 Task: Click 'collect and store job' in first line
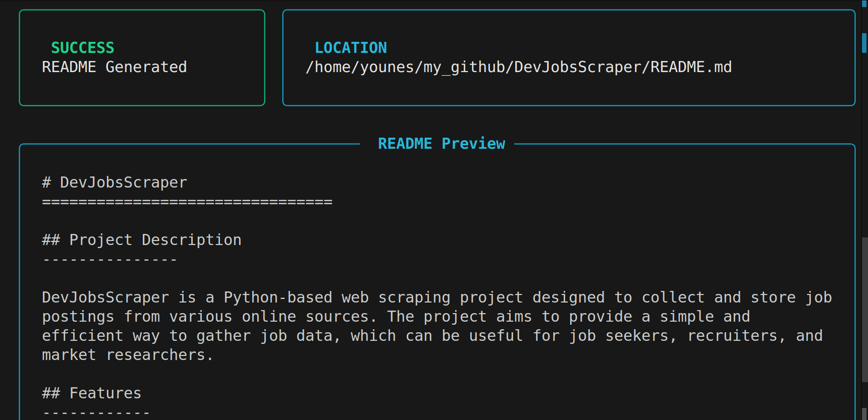point(736,297)
